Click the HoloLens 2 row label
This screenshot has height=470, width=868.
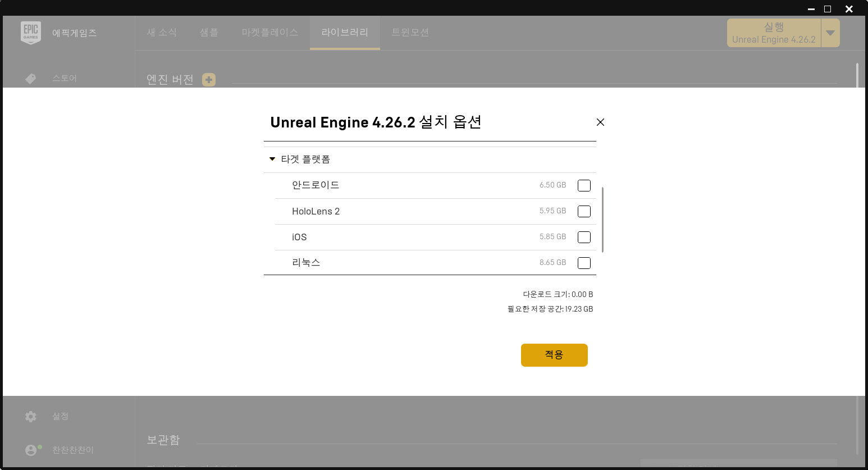316,211
